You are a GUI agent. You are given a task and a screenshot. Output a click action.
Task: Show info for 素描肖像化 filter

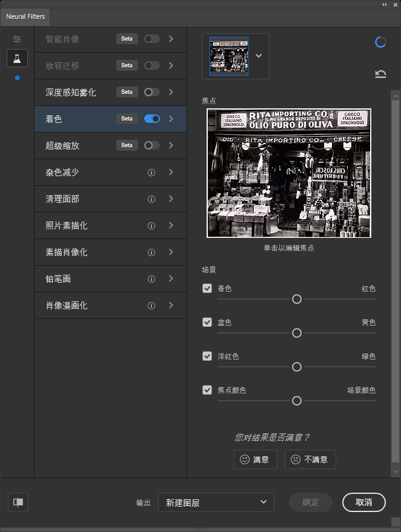(x=151, y=252)
